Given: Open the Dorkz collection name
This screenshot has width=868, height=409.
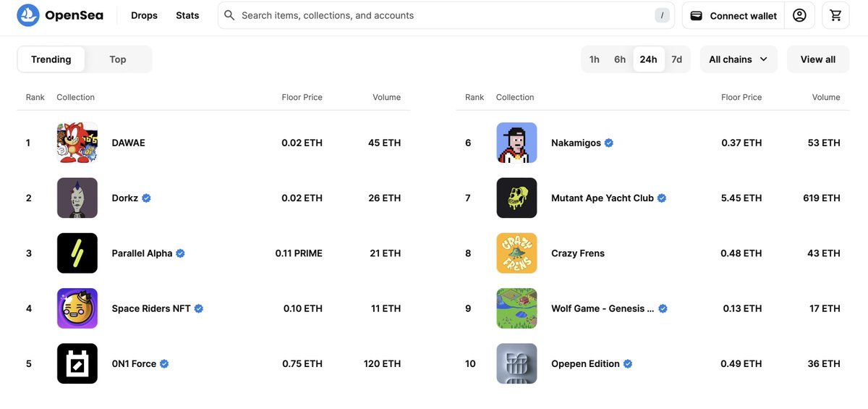Looking at the screenshot, I should [x=125, y=198].
